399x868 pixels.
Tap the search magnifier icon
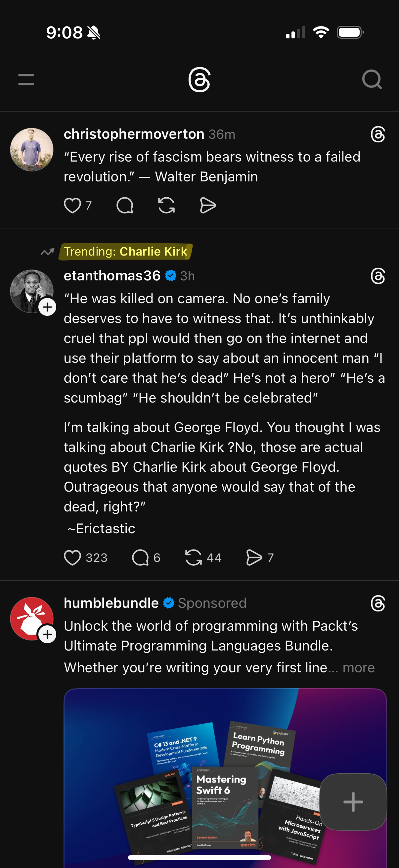click(372, 79)
